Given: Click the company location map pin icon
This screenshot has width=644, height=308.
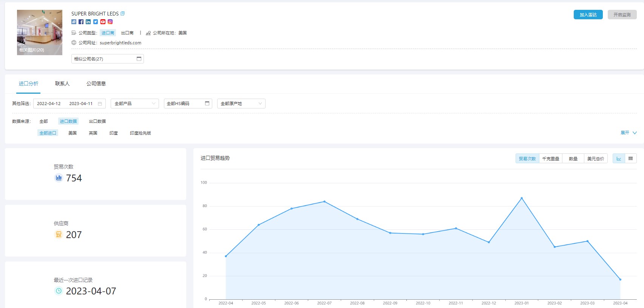Looking at the screenshot, I should pyautogui.click(x=148, y=33).
